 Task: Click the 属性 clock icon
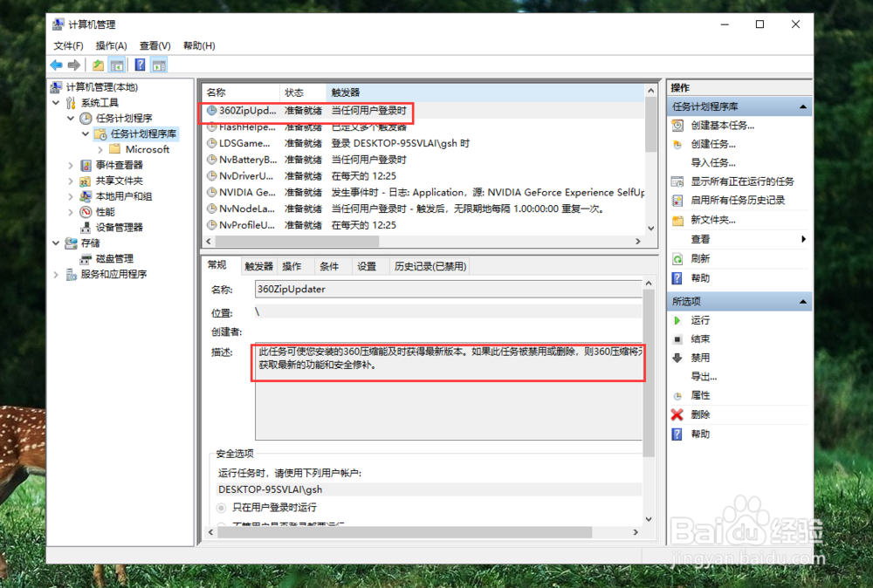click(677, 396)
